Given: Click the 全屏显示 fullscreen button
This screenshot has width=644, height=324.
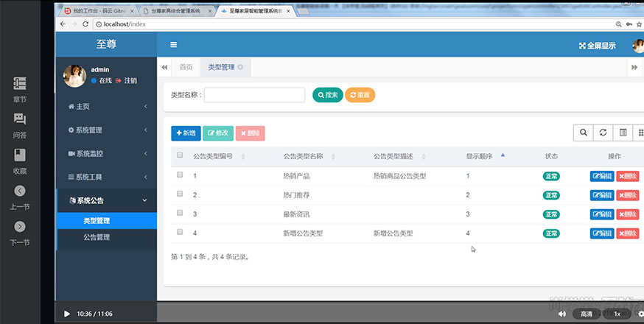Looking at the screenshot, I should point(597,46).
